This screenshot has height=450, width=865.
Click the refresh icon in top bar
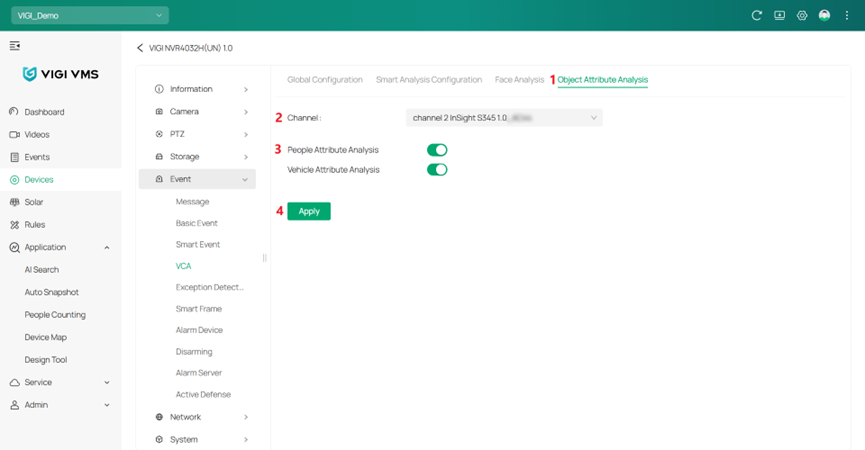point(757,16)
